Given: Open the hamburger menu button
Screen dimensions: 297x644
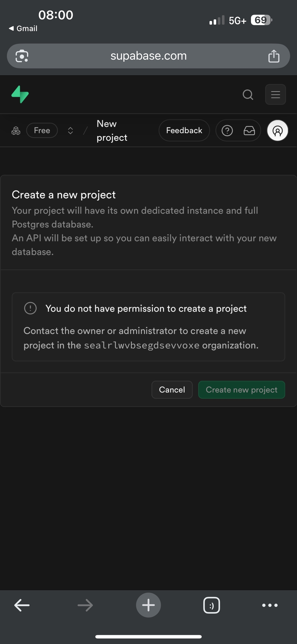Looking at the screenshot, I should tap(275, 94).
